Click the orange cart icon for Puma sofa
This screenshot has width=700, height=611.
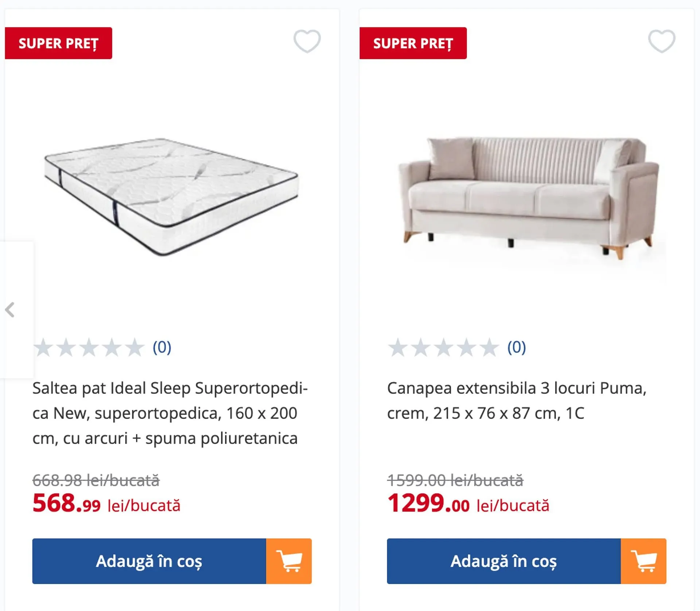[x=643, y=561]
